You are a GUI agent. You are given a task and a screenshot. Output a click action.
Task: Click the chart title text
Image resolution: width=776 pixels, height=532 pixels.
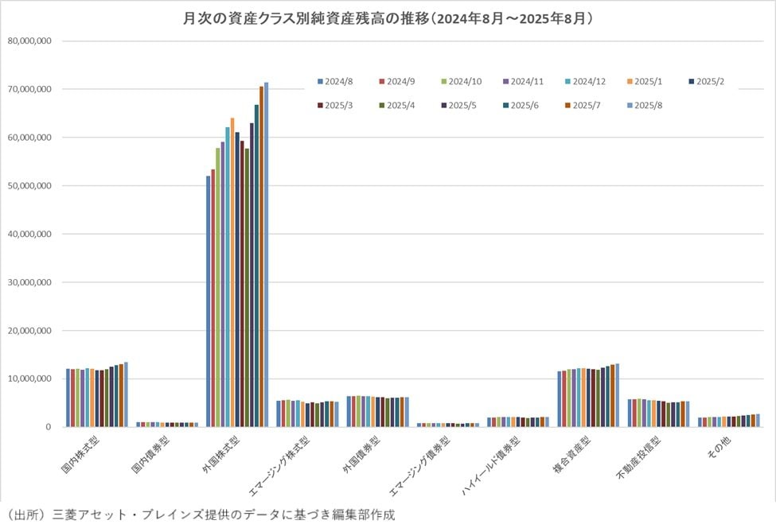point(388,17)
